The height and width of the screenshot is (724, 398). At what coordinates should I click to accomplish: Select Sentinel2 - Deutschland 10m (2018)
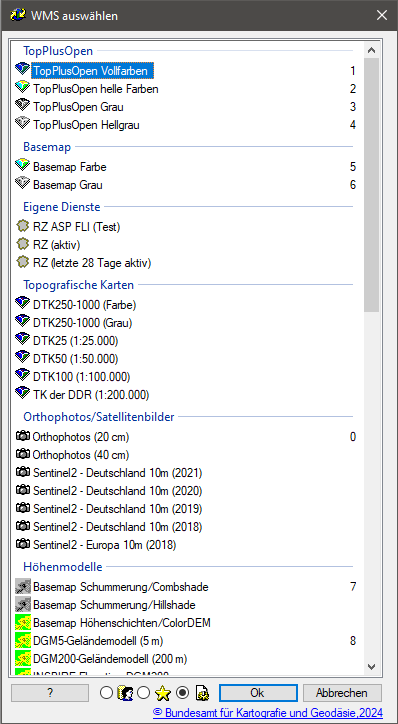[x=117, y=526]
